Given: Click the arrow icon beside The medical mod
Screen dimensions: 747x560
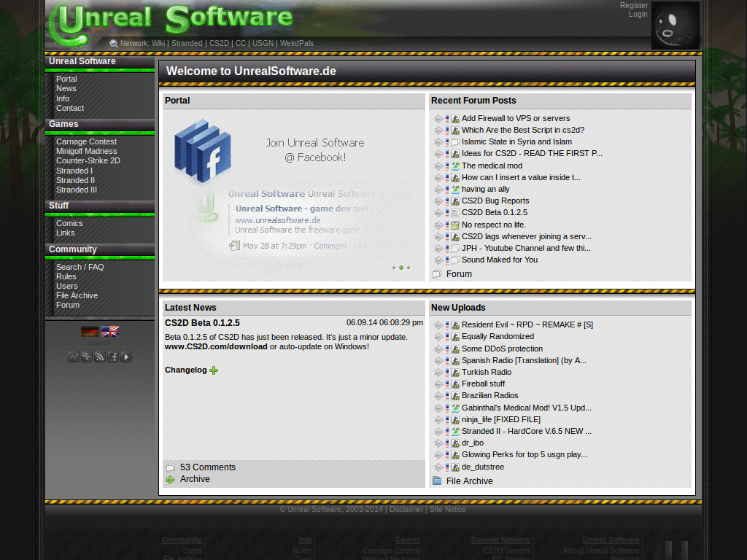Looking at the screenshot, I should point(439,166).
